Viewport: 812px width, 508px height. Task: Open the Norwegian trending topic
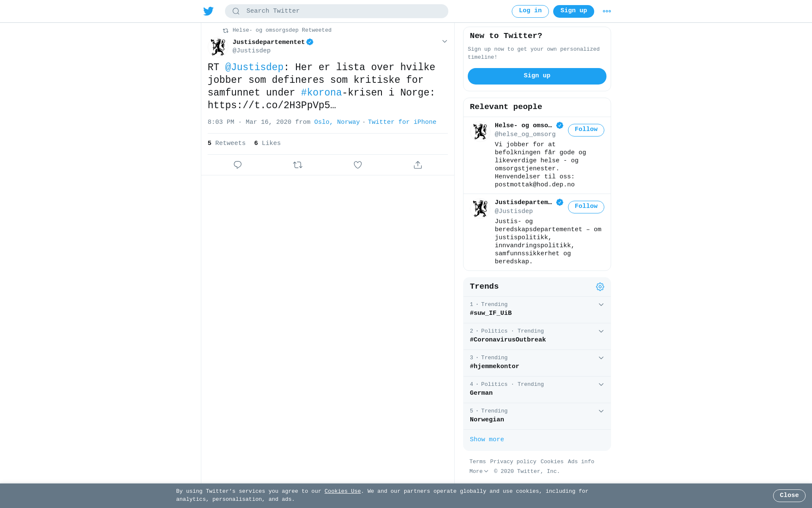(537, 416)
